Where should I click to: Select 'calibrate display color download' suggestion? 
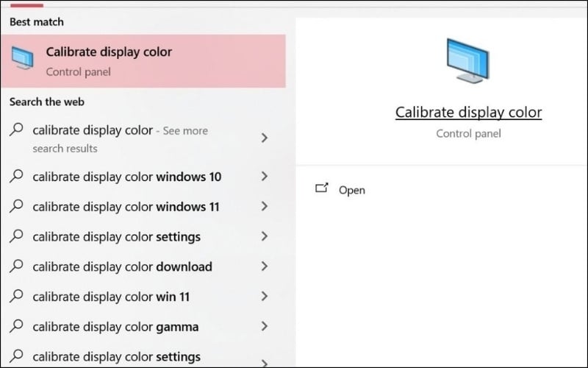(143, 266)
